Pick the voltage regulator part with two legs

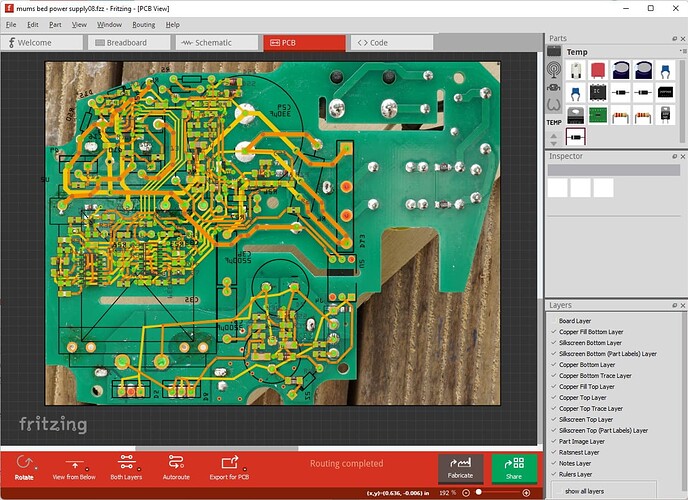coord(665,115)
